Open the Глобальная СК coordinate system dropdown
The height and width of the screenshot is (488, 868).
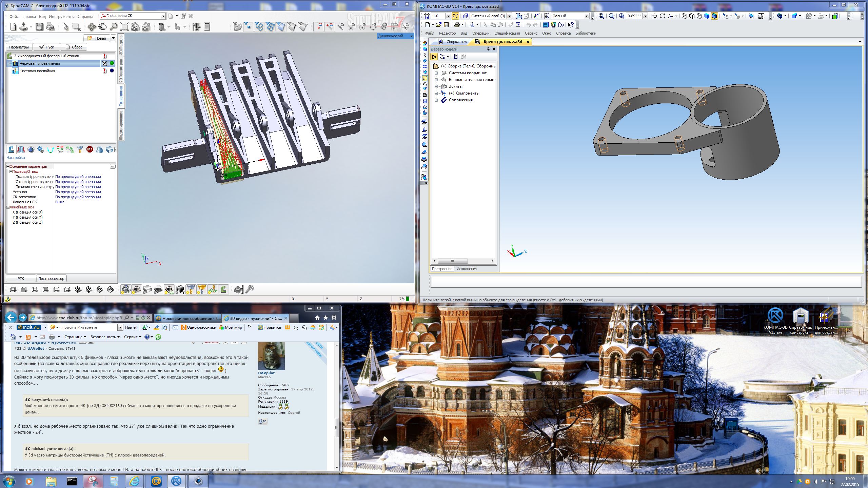[163, 16]
